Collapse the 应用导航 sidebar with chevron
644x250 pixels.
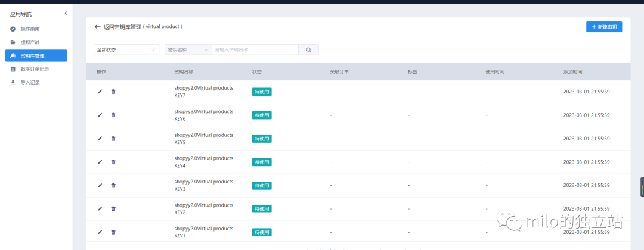(x=66, y=14)
